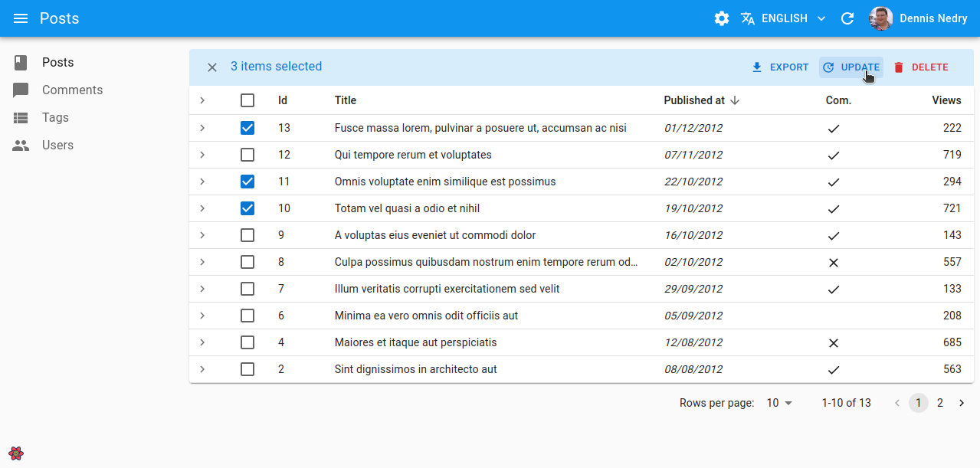Click the React Query devtools flower icon
Screen dimensions: 980x468
(16, 453)
